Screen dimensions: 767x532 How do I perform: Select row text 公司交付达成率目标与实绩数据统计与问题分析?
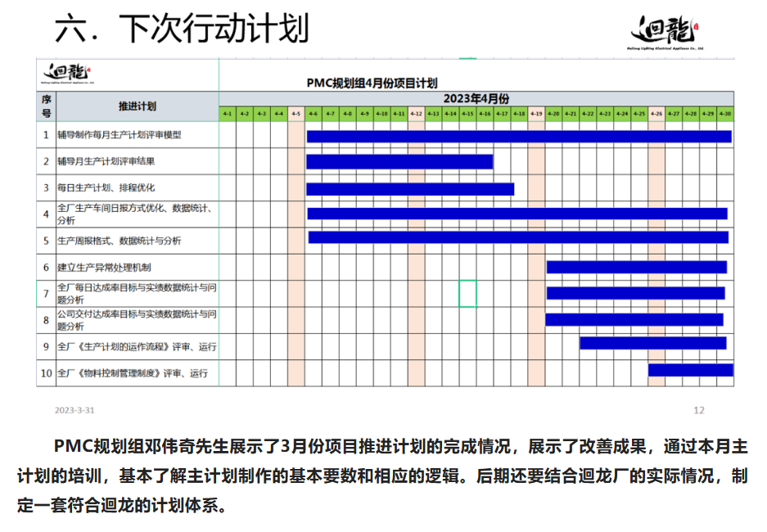(137, 320)
